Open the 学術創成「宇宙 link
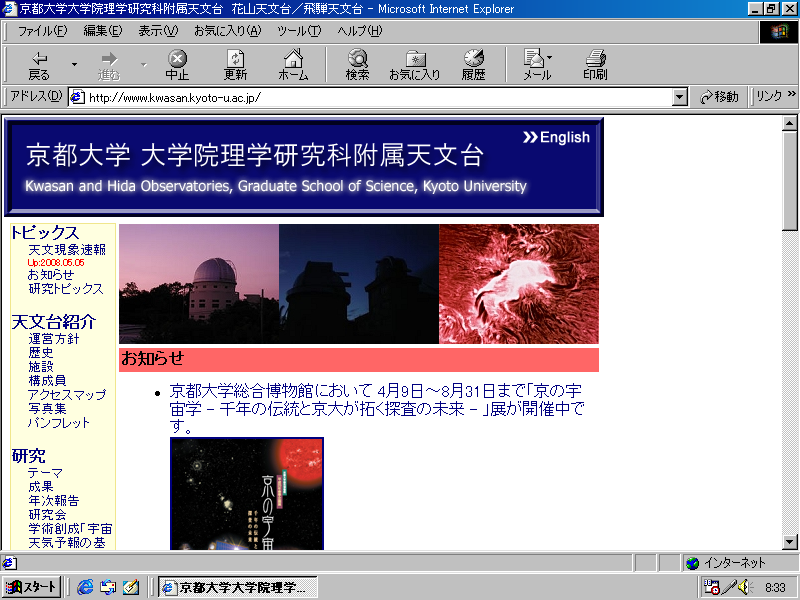The image size is (800, 600). tap(70, 529)
